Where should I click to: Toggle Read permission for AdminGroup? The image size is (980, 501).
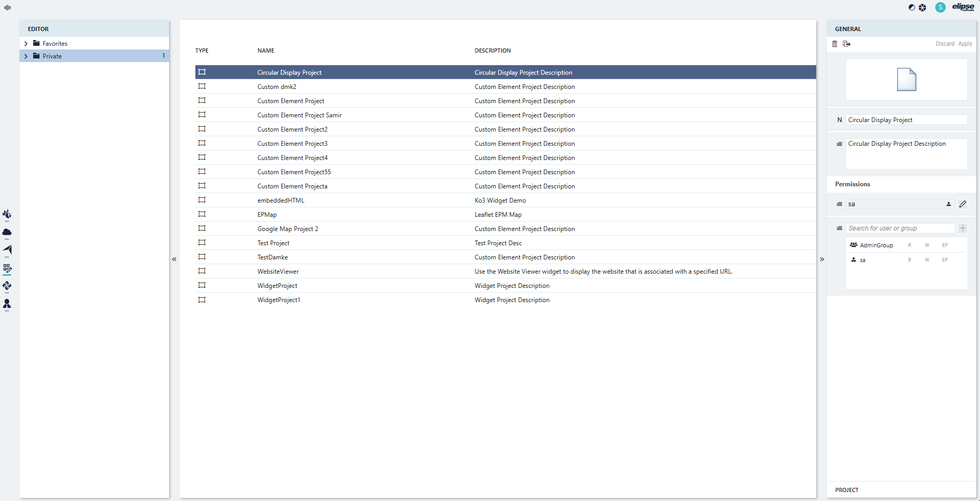click(909, 245)
